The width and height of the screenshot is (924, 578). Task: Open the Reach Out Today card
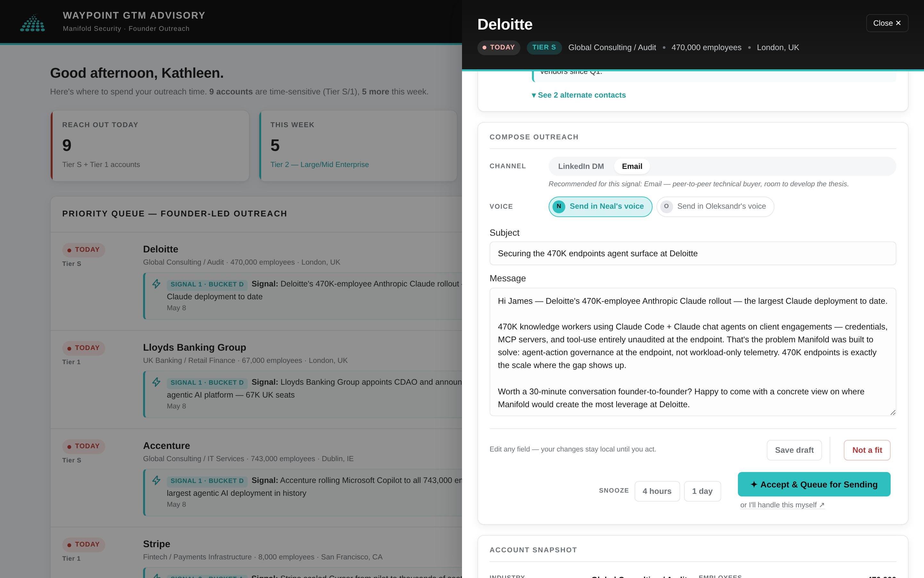click(150, 146)
